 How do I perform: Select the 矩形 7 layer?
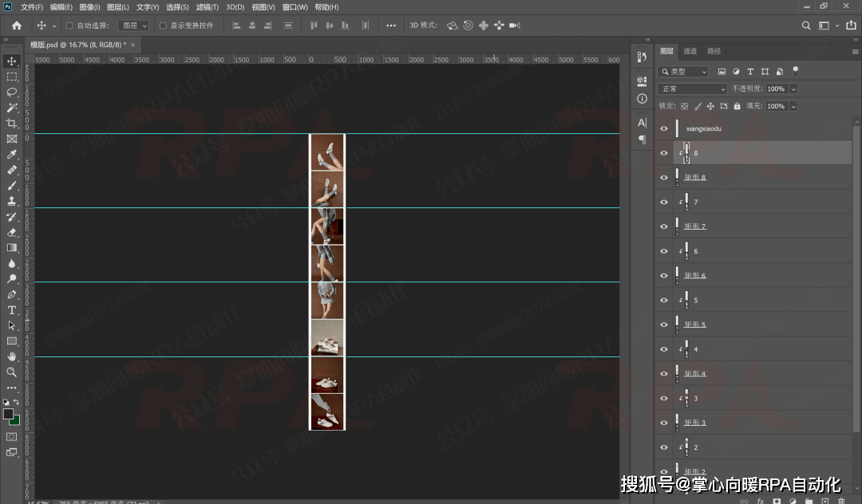point(695,226)
